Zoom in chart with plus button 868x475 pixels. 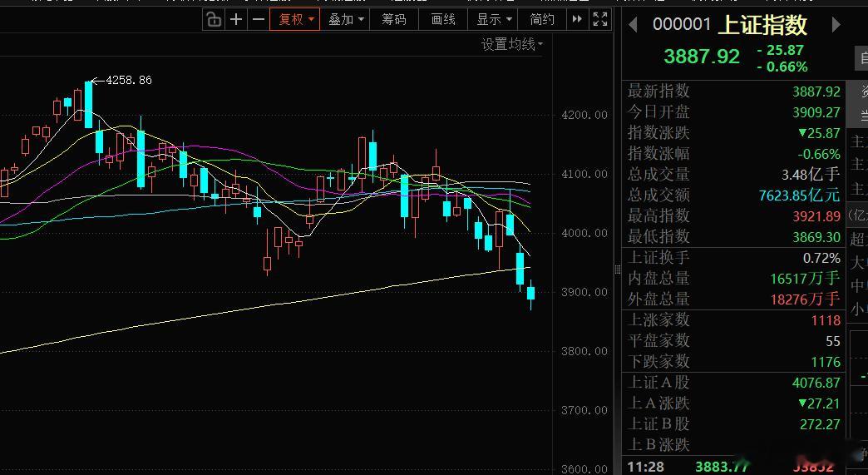[x=236, y=20]
